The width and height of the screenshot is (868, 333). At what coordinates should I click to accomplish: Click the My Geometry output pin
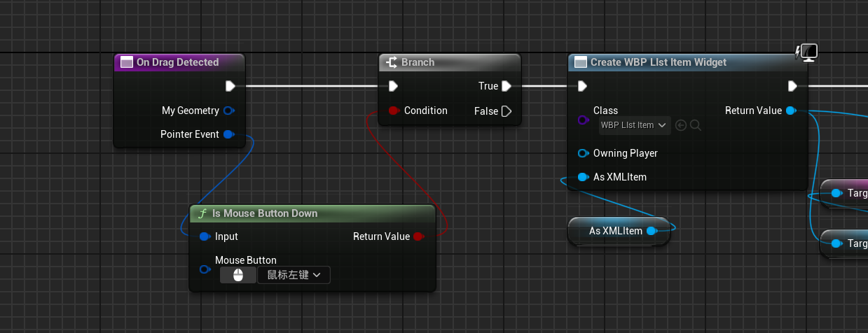click(x=228, y=111)
